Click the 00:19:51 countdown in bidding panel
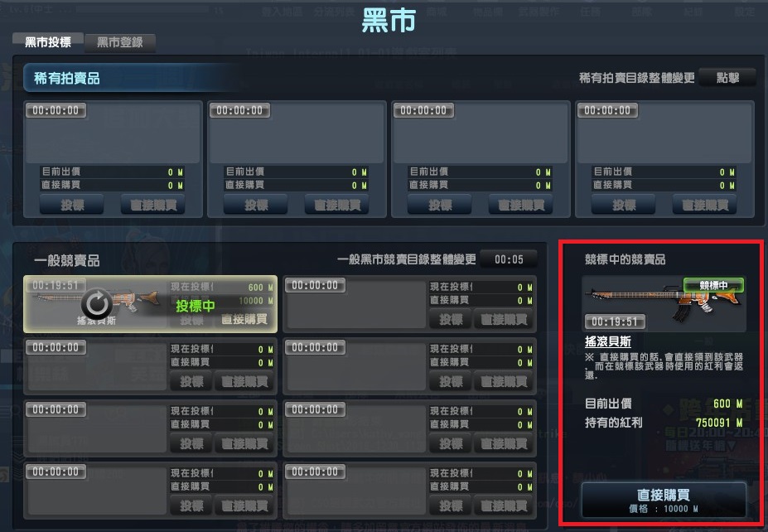The height and width of the screenshot is (532, 768). pyautogui.click(x=615, y=322)
